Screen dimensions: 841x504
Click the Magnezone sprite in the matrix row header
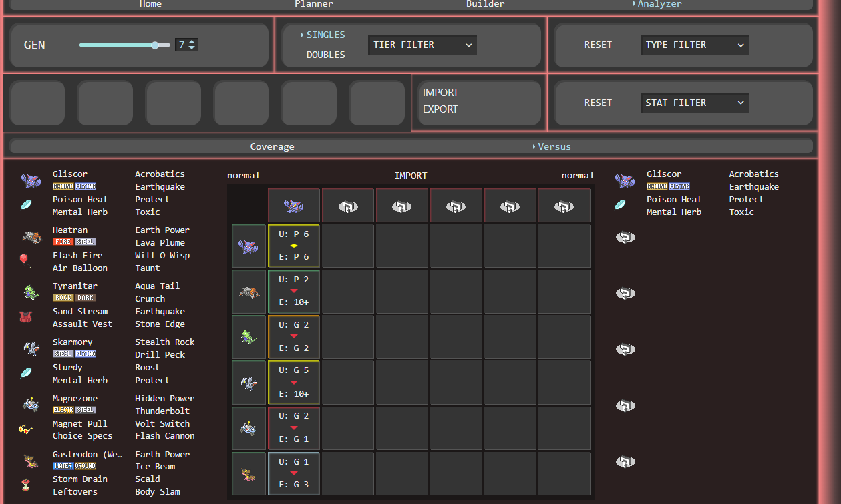pyautogui.click(x=248, y=428)
